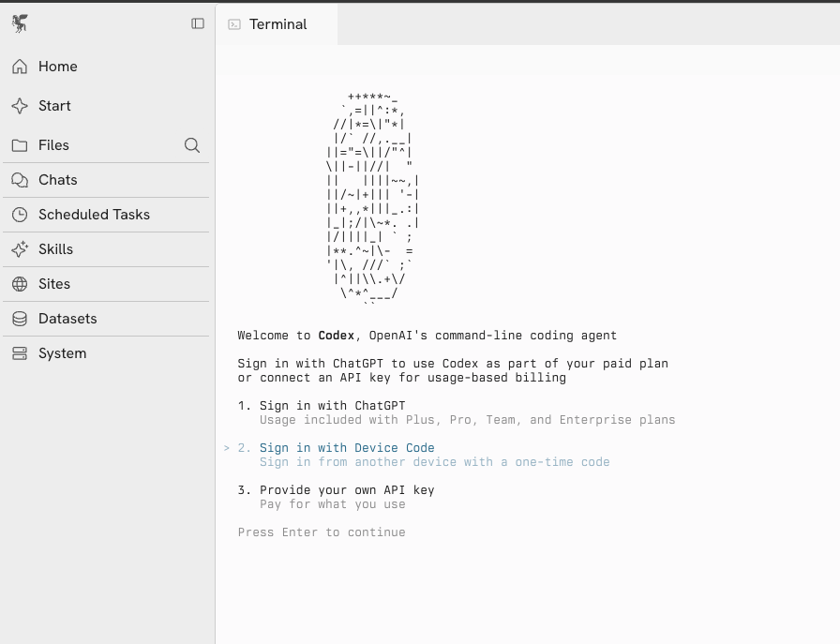The image size is (840, 644).
Task: Select option 2 Sign in with Device Code
Action: [x=336, y=448]
